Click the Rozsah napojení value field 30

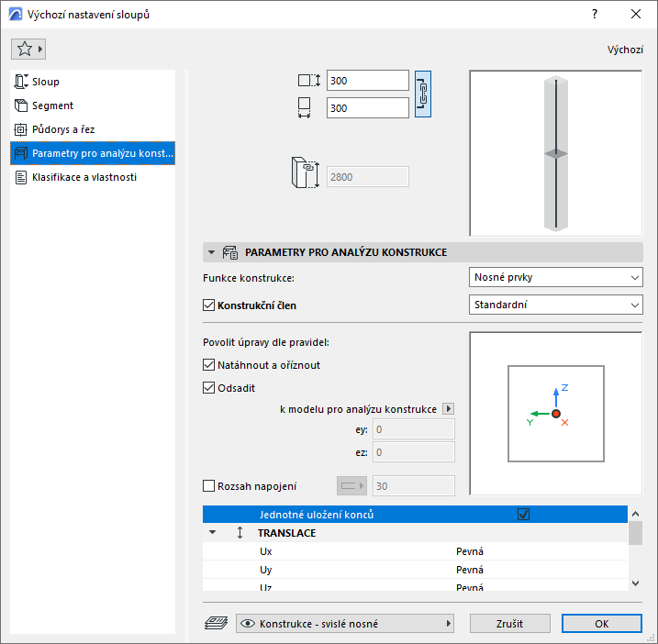[413, 486]
